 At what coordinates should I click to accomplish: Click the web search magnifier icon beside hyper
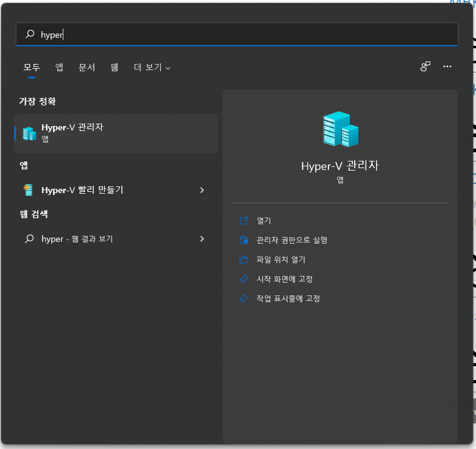pyautogui.click(x=29, y=239)
